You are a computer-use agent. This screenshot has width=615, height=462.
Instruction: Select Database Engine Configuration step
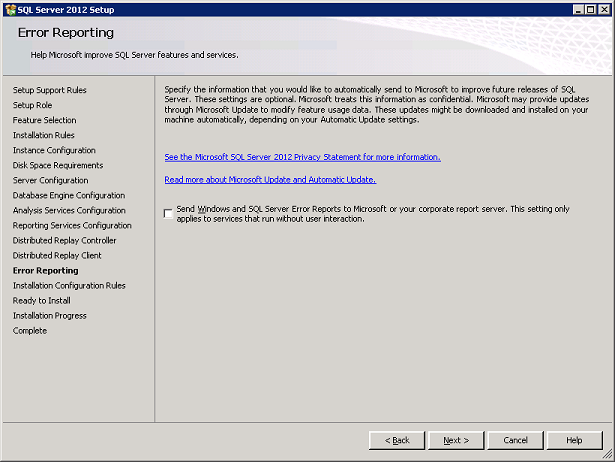coord(69,195)
